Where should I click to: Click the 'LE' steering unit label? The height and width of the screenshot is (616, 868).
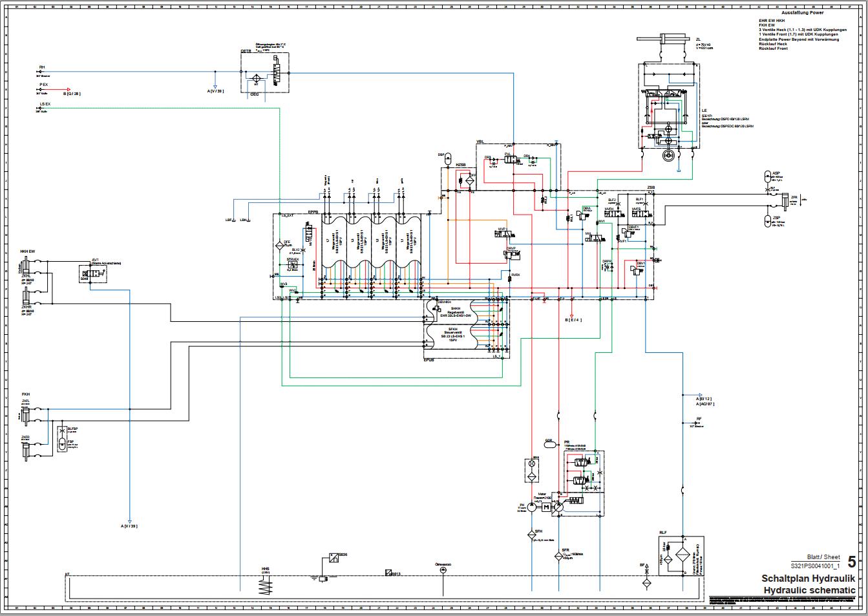[704, 111]
